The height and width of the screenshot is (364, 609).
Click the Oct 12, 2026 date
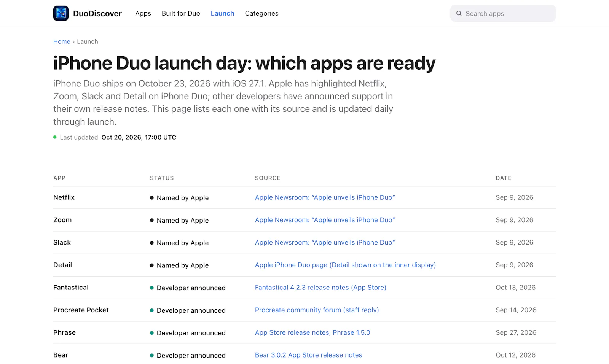click(516, 355)
